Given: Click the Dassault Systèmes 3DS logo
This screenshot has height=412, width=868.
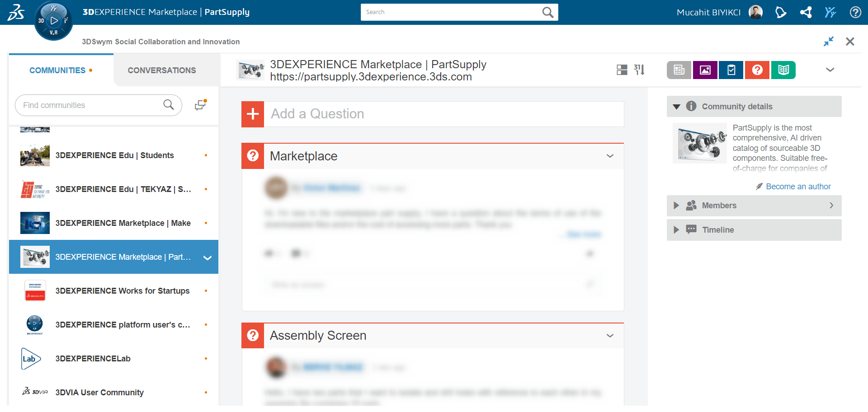Looking at the screenshot, I should tap(16, 12).
